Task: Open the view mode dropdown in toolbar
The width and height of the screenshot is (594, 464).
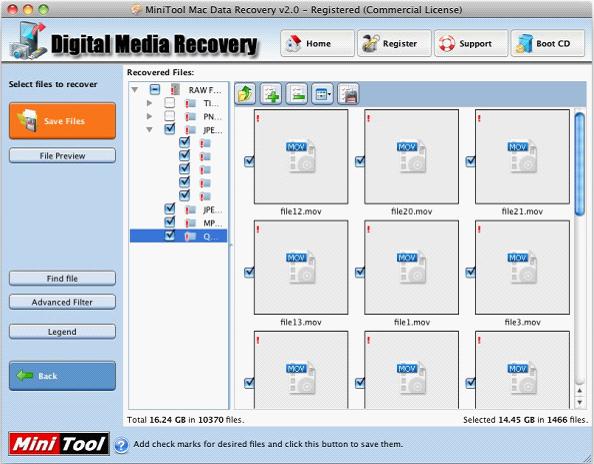Action: click(322, 94)
